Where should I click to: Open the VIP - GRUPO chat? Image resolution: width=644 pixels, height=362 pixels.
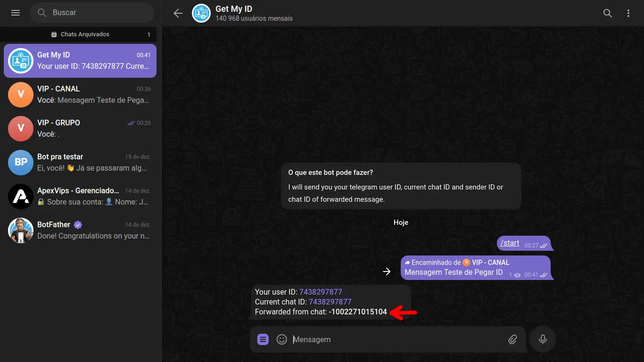point(80,129)
